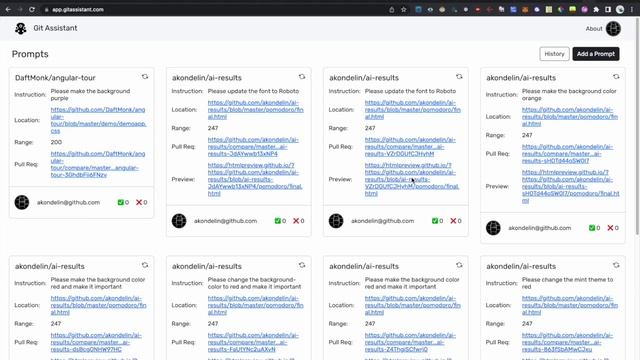Approve the DaftMonk/angular-tour prompt with green check
The width and height of the screenshot is (640, 360).
[x=120, y=202]
